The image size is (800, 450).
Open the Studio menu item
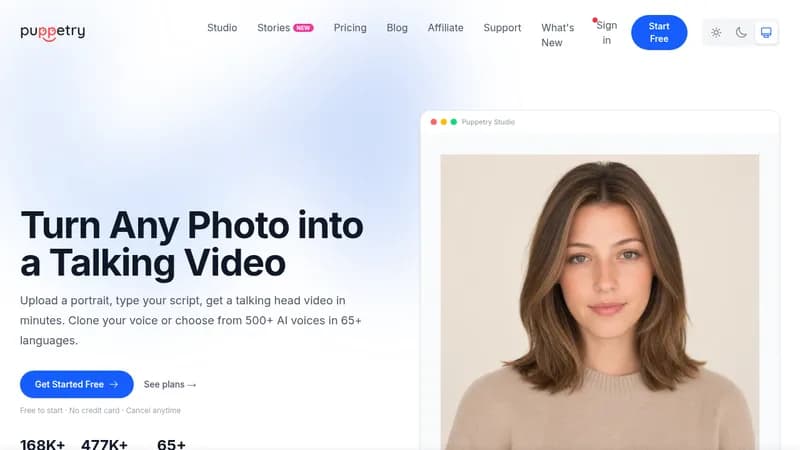(x=222, y=28)
